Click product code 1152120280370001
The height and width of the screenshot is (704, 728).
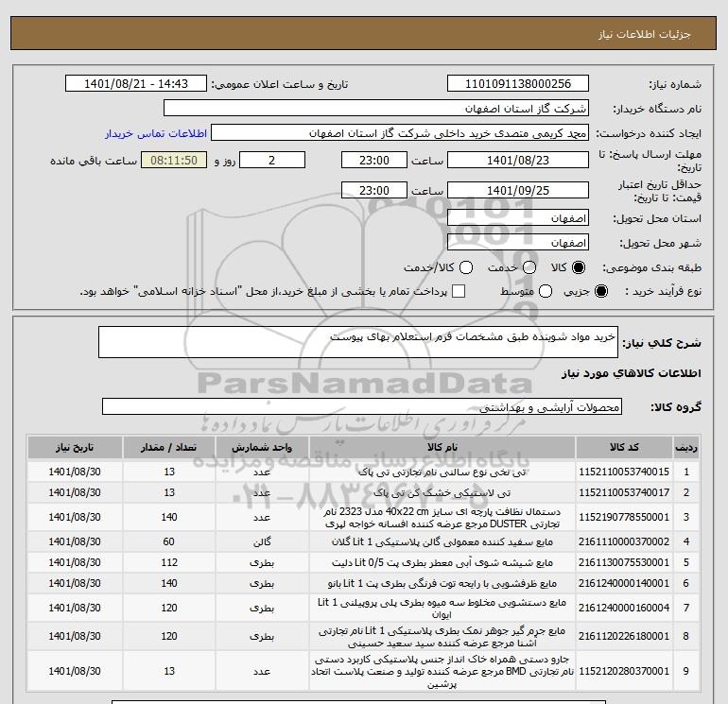pos(624,671)
